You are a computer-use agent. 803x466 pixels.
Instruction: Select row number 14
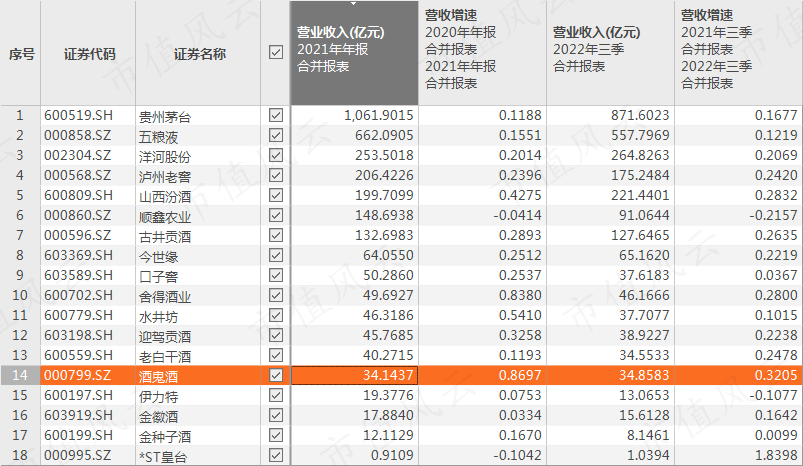click(x=20, y=375)
